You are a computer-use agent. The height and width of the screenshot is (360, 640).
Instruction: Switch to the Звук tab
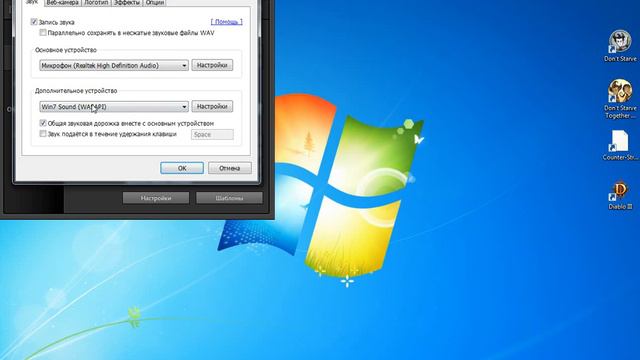[31, 2]
